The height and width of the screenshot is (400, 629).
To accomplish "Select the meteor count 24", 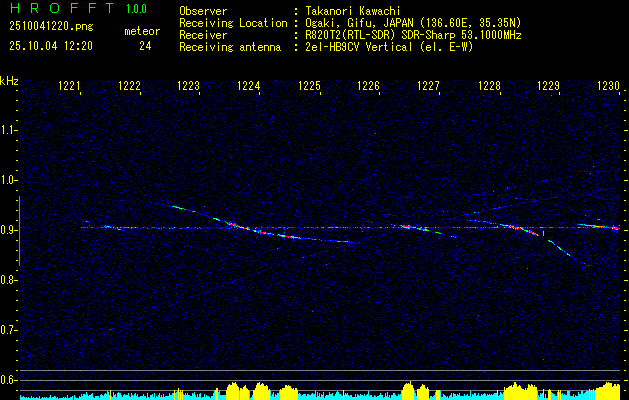I will pyautogui.click(x=145, y=46).
